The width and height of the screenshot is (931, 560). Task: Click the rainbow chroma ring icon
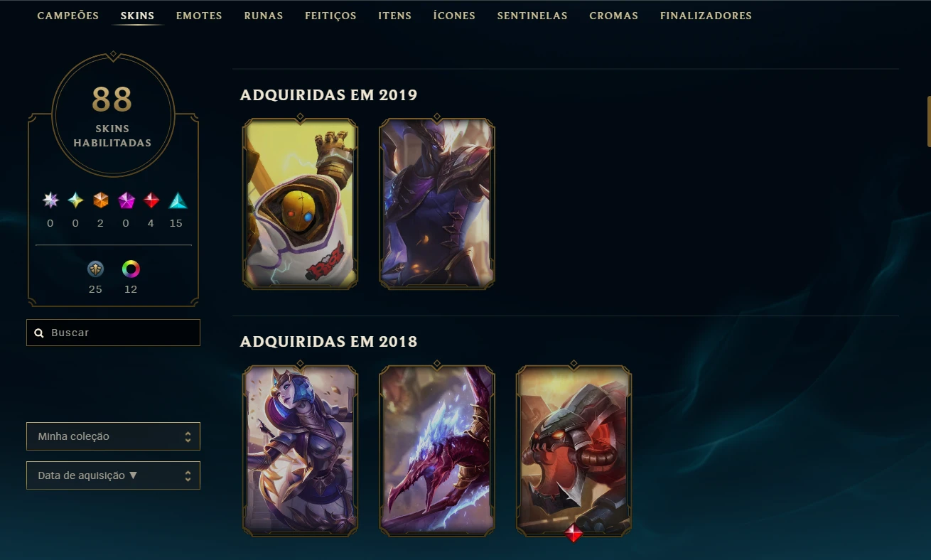coord(131,269)
